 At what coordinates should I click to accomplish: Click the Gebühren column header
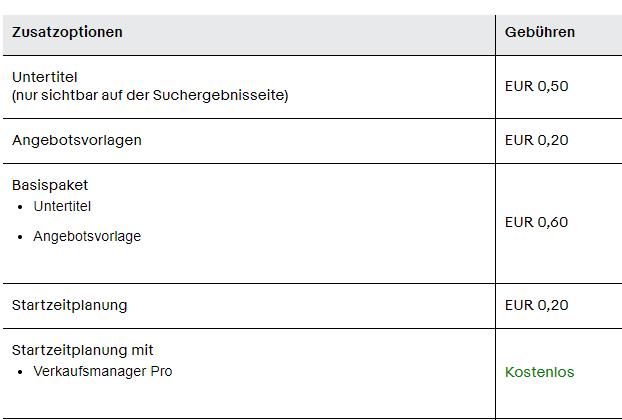coord(540,32)
